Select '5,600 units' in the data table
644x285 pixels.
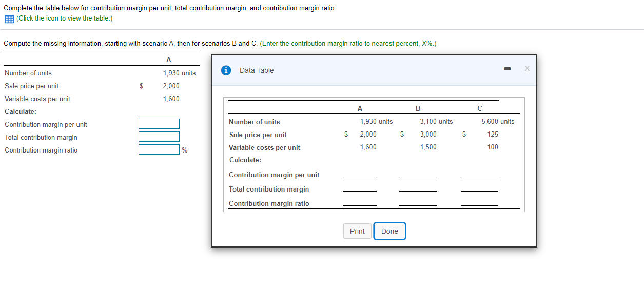pos(498,122)
